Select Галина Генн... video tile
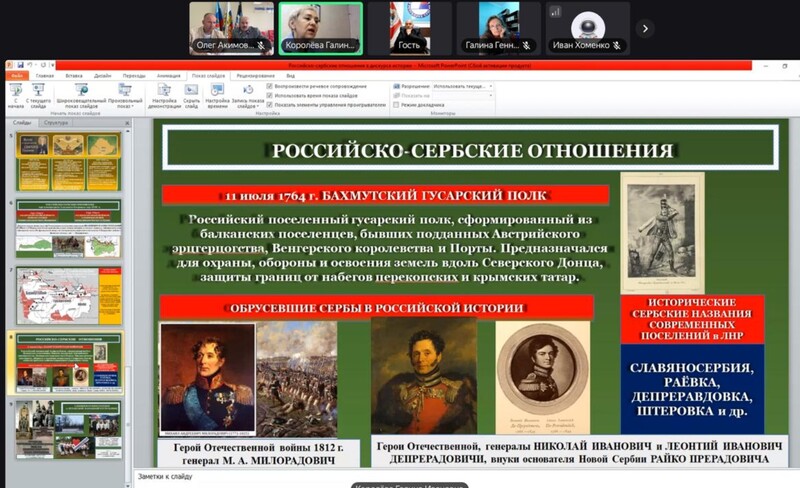 [498, 29]
